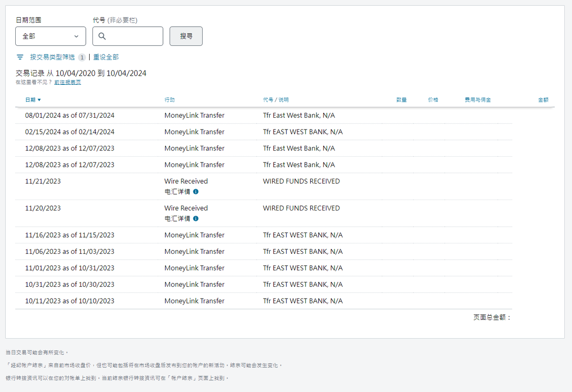Open 按交易类型筛选 filter link
The width and height of the screenshot is (572, 392).
coord(52,57)
